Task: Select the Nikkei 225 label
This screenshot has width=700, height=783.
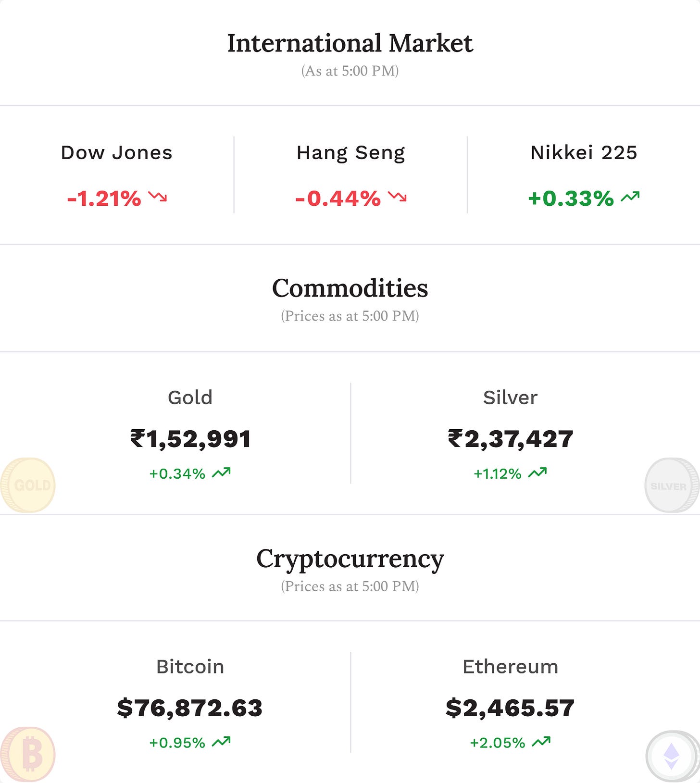Action: coord(584,153)
